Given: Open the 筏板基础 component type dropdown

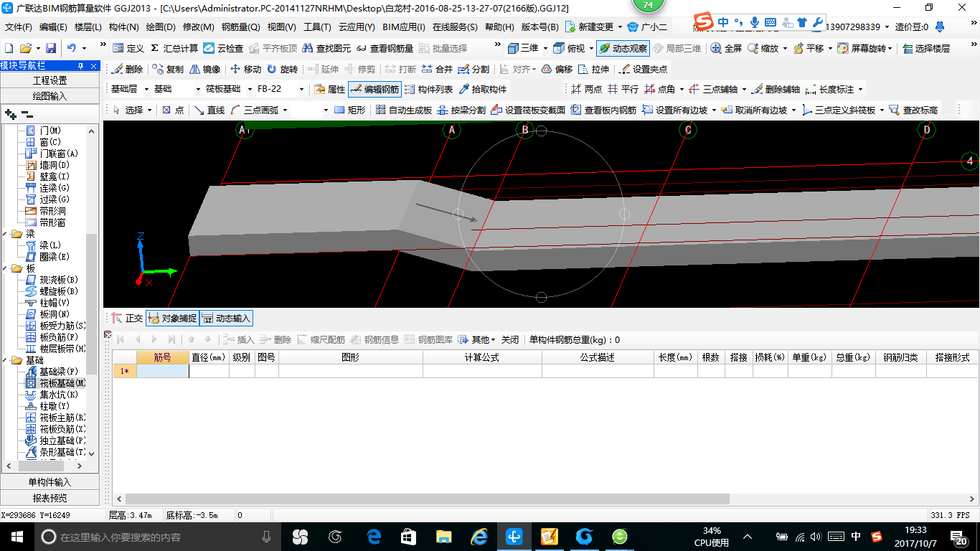Looking at the screenshot, I should 250,89.
